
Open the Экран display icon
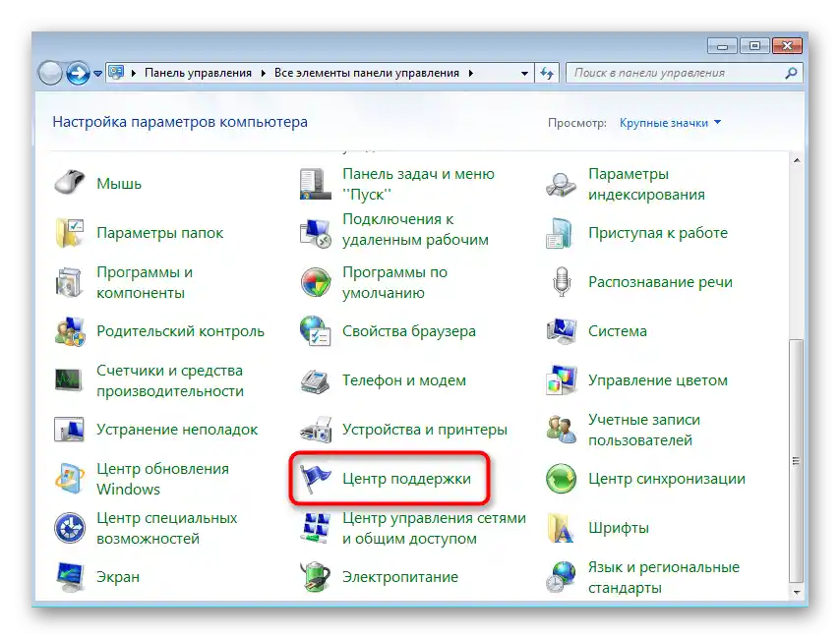[x=69, y=577]
